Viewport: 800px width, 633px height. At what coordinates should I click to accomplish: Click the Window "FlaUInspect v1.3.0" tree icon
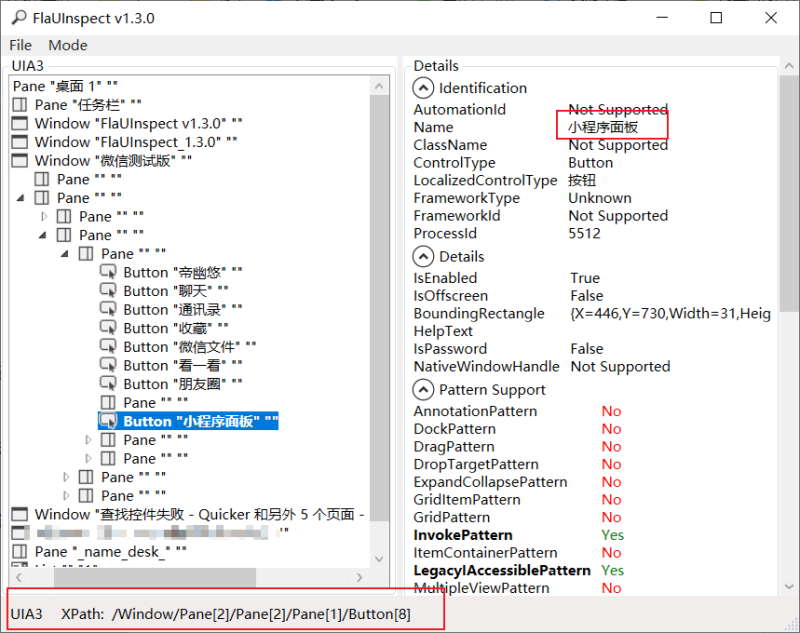click(19, 123)
